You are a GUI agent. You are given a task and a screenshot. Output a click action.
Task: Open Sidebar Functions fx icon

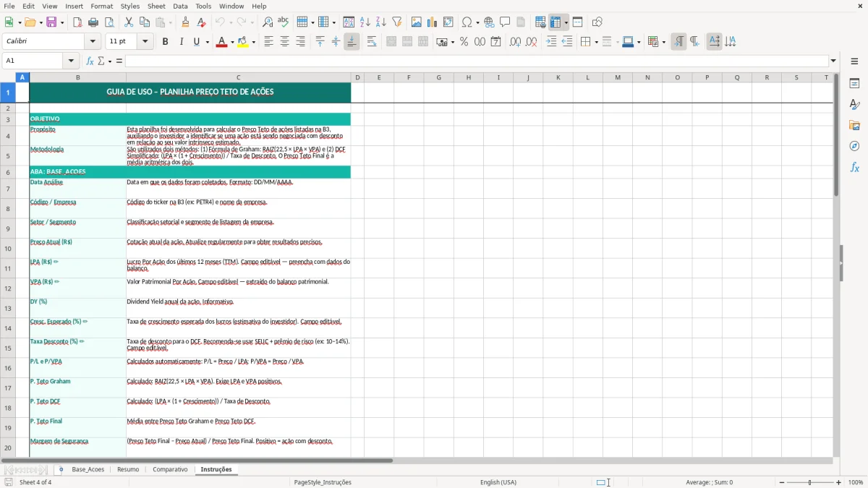pos(854,167)
